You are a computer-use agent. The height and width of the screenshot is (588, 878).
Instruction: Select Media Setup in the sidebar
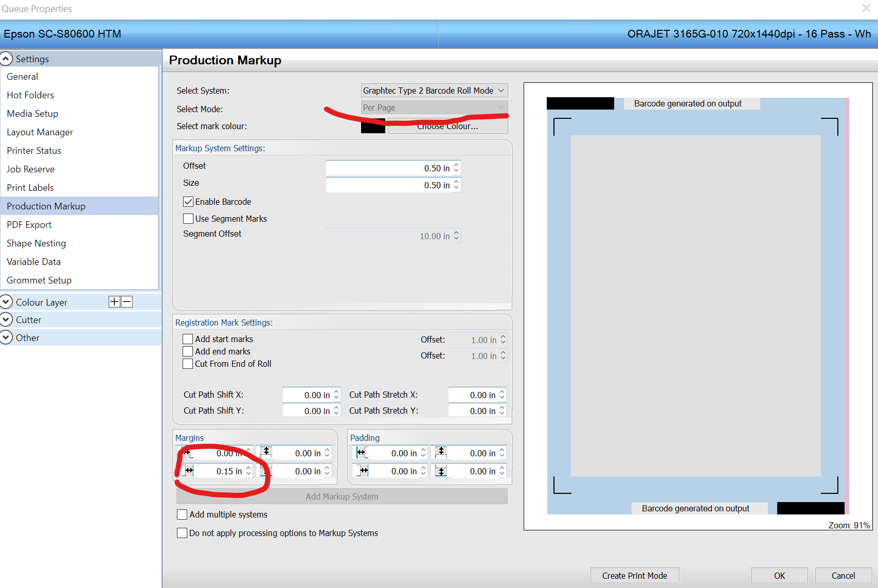click(32, 113)
